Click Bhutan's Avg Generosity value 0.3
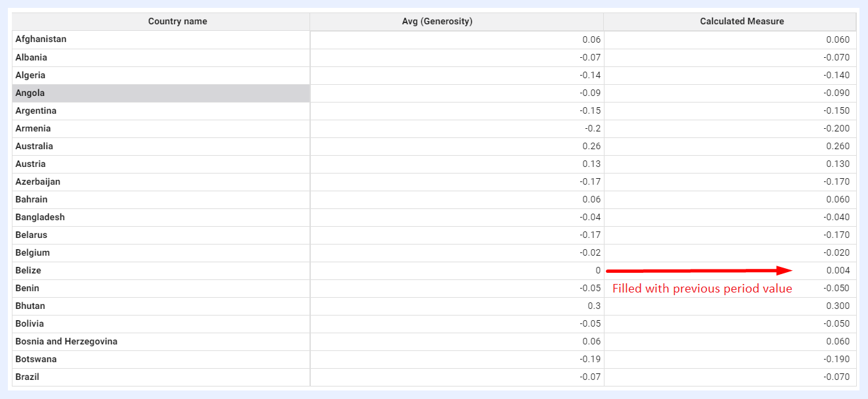This screenshot has width=868, height=399. (594, 306)
